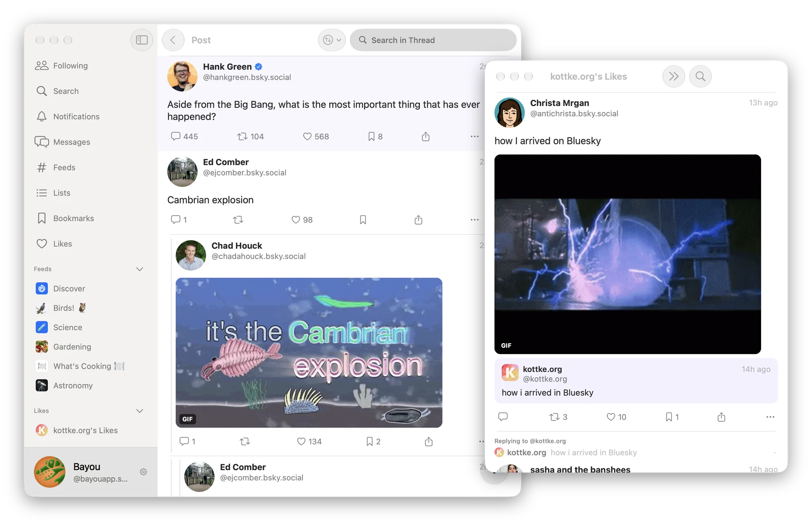The width and height of the screenshot is (812, 521).
Task: Toggle the sidebar panel button
Action: pos(142,40)
